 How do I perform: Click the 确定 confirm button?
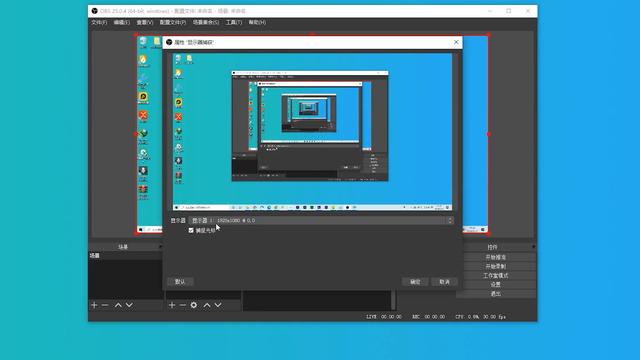[x=415, y=282]
